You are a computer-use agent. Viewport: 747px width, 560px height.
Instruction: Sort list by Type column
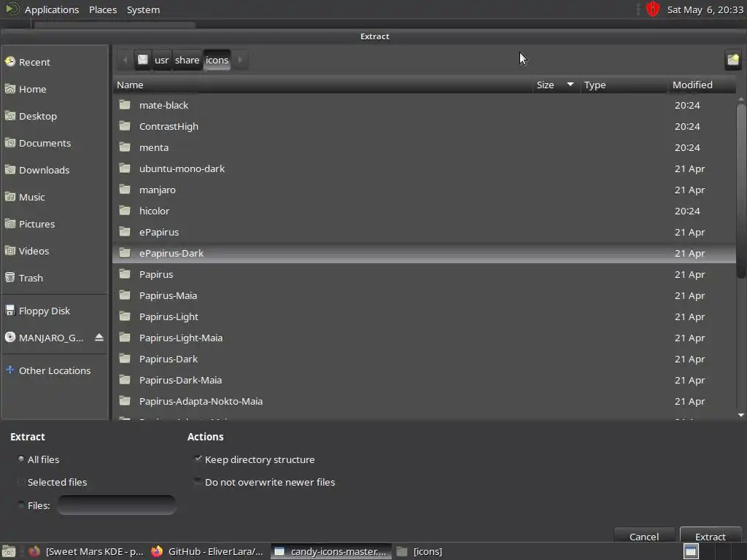(x=624, y=85)
